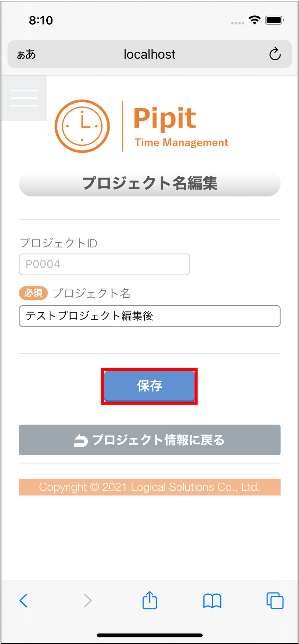
Task: Tap the 必須 required badge
Action: coord(33,293)
